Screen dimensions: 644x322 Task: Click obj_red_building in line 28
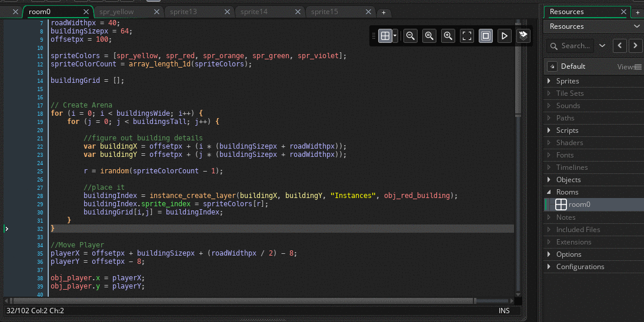point(417,196)
